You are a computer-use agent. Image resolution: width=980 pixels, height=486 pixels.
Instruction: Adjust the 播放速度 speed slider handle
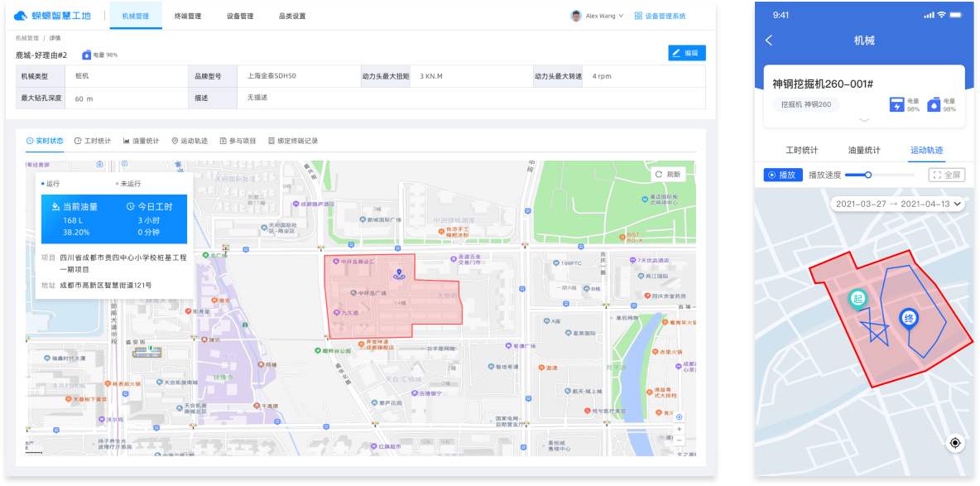pos(867,175)
